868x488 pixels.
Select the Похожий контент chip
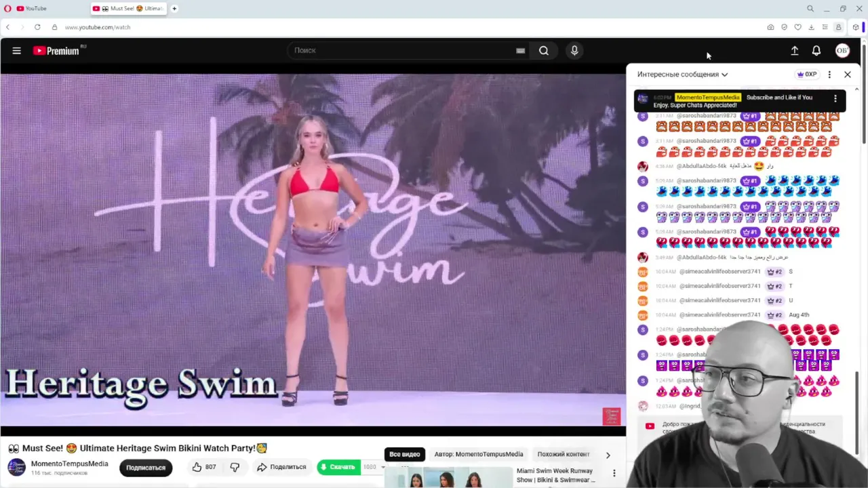(564, 454)
